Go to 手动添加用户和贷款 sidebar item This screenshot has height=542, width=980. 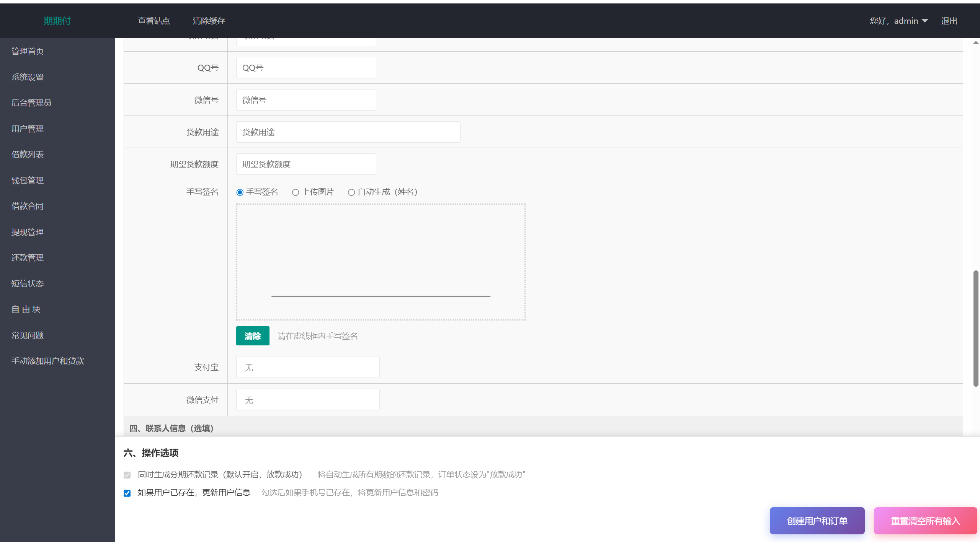[48, 361]
